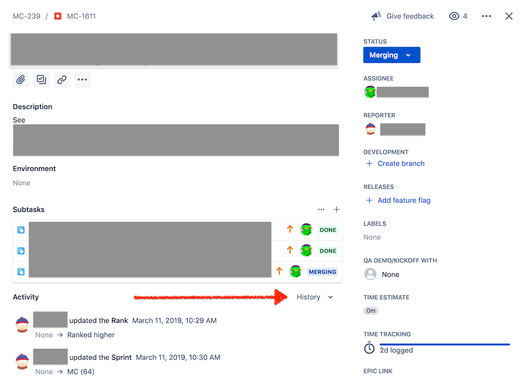Click the Give feedback megaphone icon
The width and height of the screenshot is (530, 379).
[x=376, y=16]
